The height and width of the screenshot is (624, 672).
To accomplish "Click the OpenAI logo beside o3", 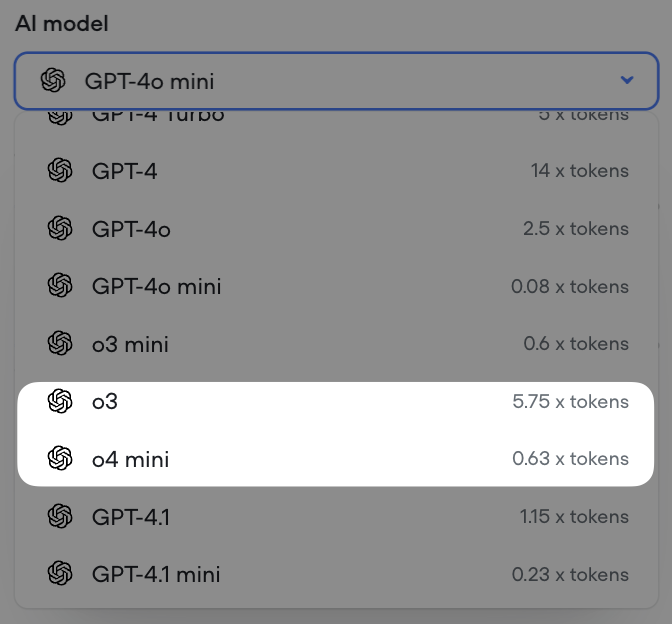I will pyautogui.click(x=60, y=402).
